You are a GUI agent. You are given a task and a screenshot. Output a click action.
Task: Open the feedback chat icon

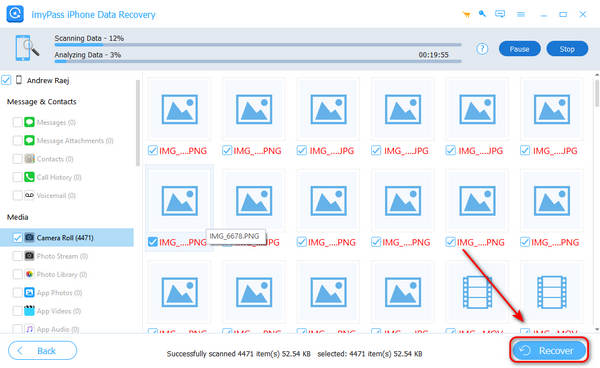pos(500,15)
